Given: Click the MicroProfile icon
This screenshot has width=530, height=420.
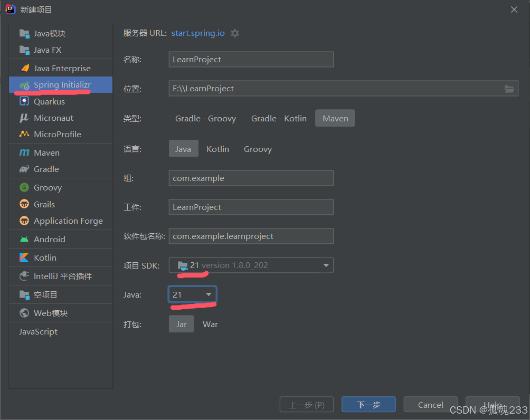Looking at the screenshot, I should coord(24,134).
